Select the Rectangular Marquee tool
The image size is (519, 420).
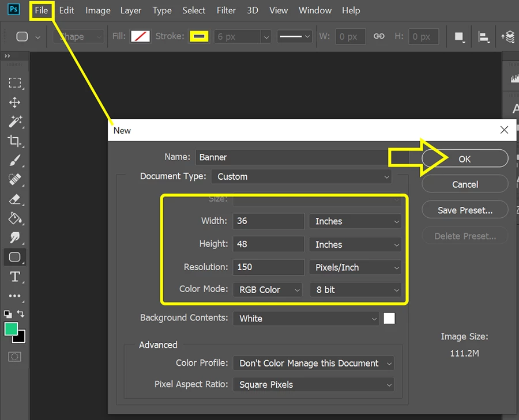[14, 83]
